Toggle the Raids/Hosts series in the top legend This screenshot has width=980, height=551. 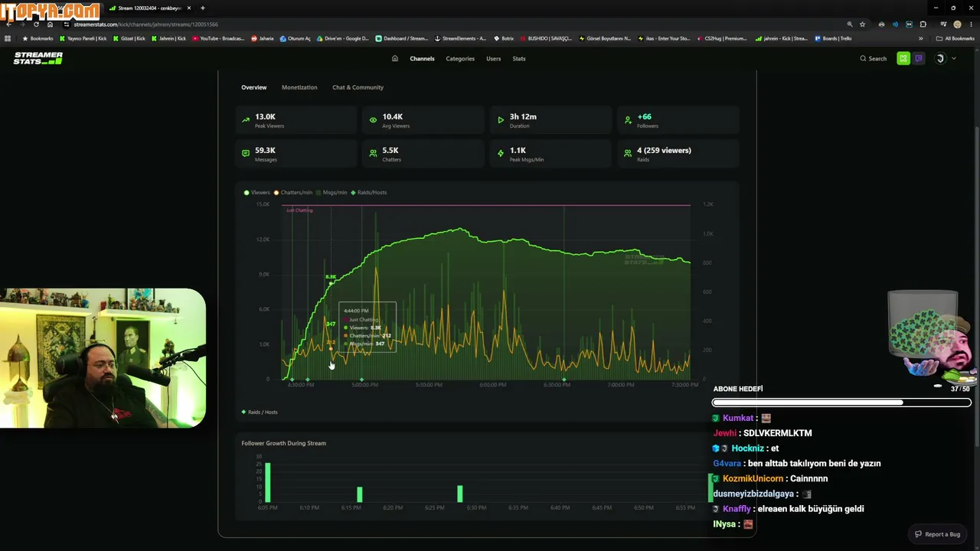click(368, 192)
